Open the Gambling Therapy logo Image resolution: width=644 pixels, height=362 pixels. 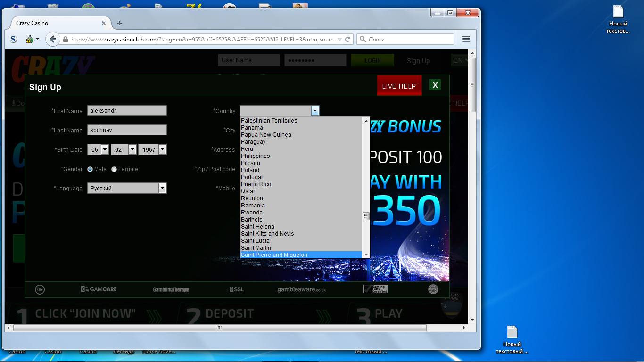point(171,289)
